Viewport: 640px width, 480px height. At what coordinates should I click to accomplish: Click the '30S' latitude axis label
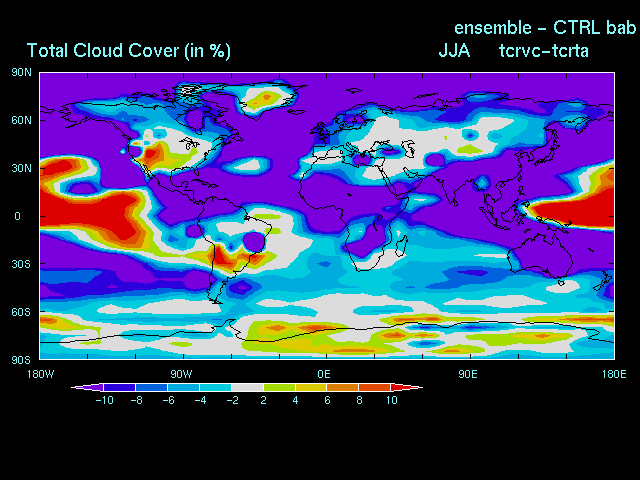22,264
